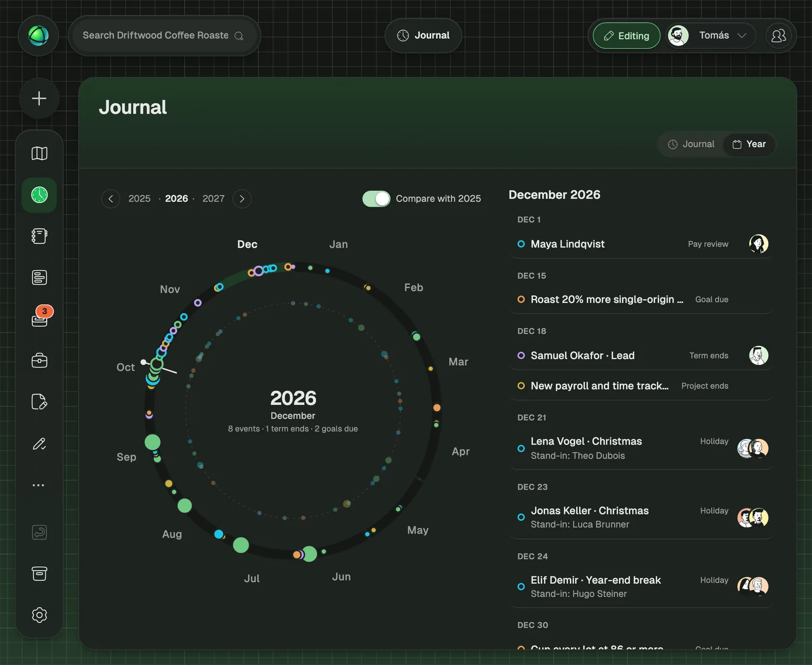Open the archive box sidebar icon
This screenshot has width=812, height=665.
click(39, 574)
